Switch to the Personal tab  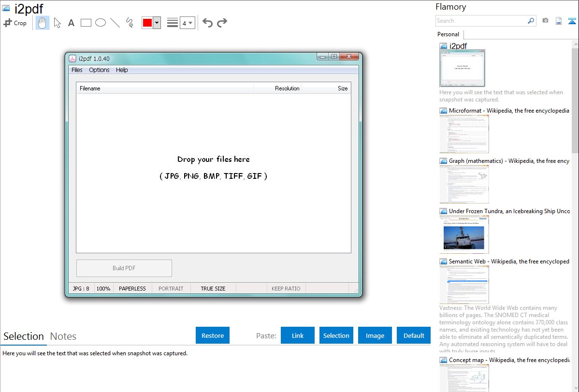[x=449, y=34]
